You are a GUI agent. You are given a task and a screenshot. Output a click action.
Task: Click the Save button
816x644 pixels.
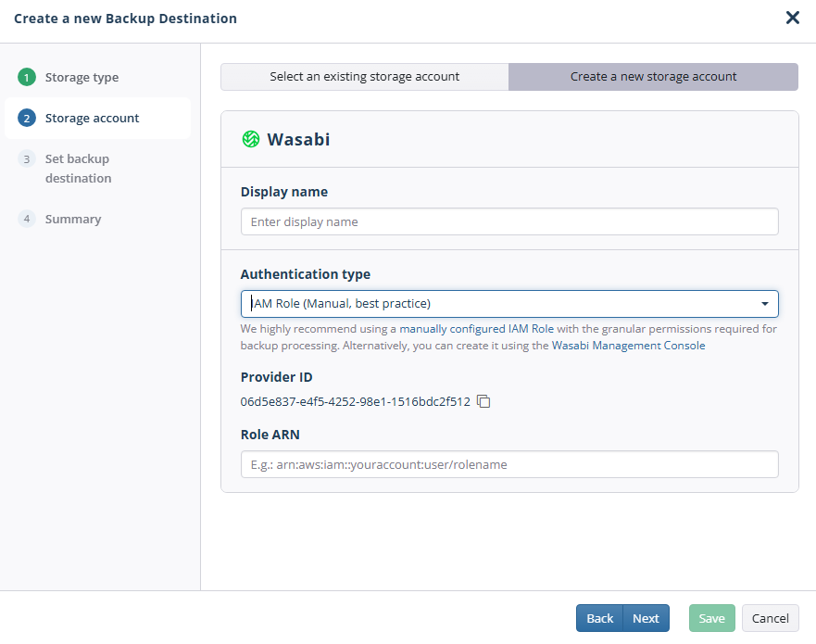click(712, 618)
